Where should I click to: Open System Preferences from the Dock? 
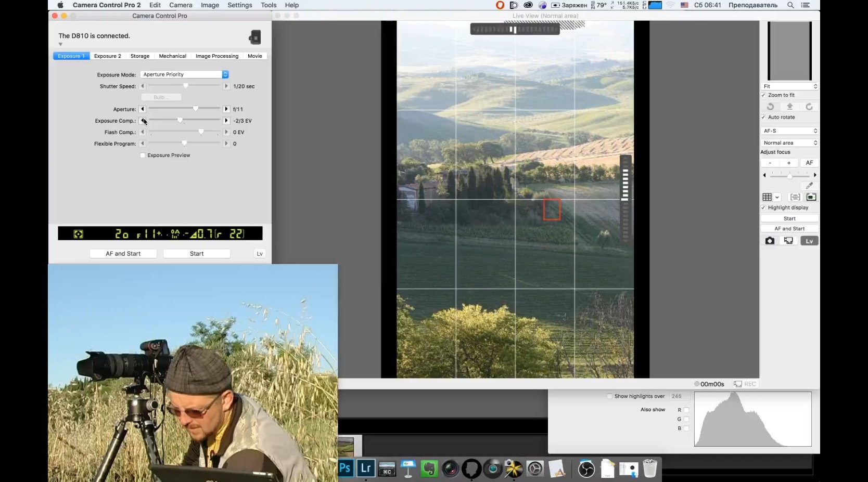535,469
